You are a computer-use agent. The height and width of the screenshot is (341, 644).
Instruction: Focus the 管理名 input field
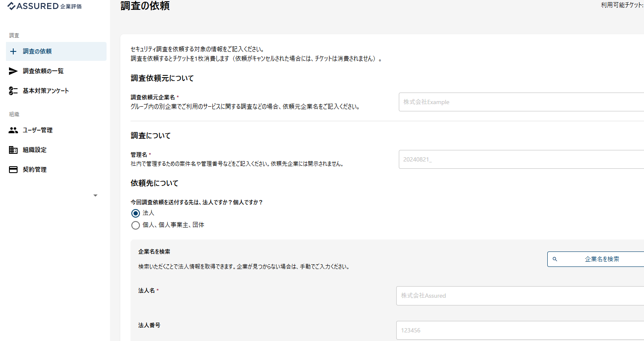521,159
